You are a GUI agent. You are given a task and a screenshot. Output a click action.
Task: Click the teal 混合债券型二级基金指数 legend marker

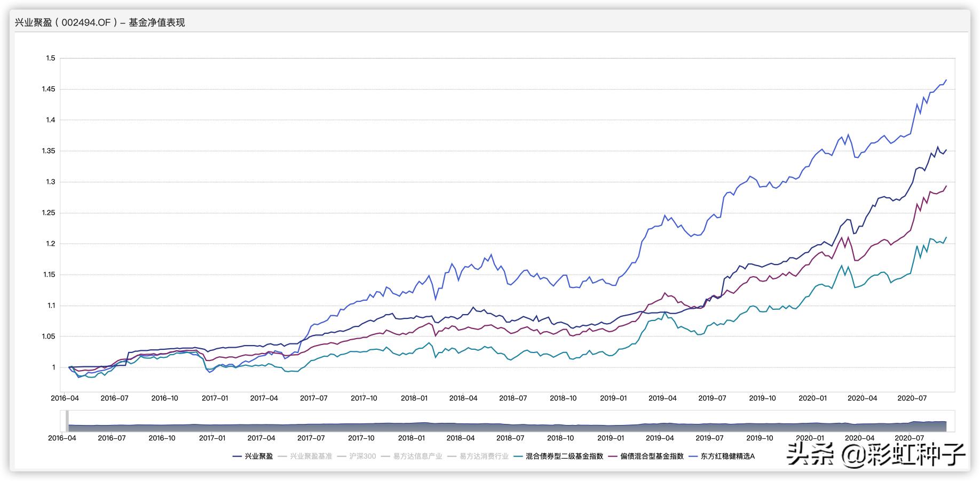pos(519,456)
